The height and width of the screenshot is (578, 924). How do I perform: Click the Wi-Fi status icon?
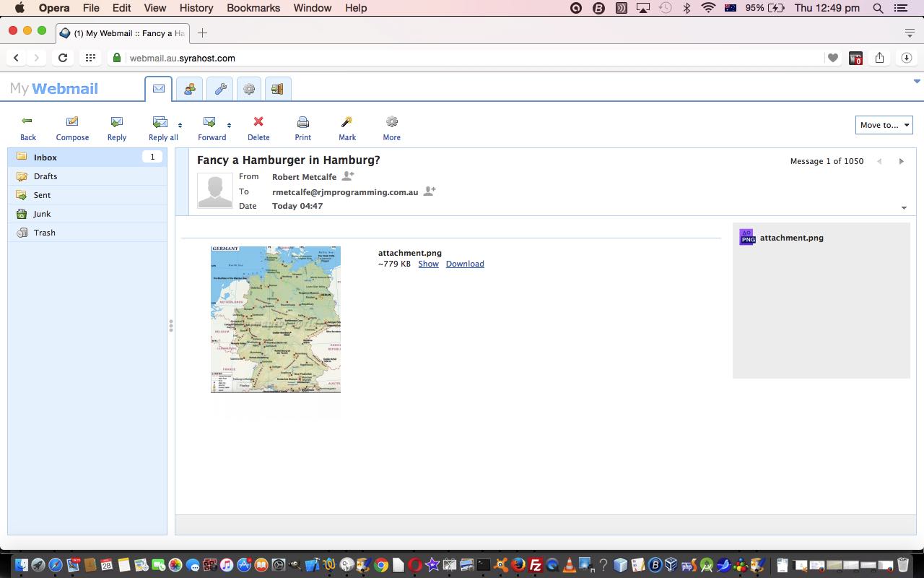point(708,8)
